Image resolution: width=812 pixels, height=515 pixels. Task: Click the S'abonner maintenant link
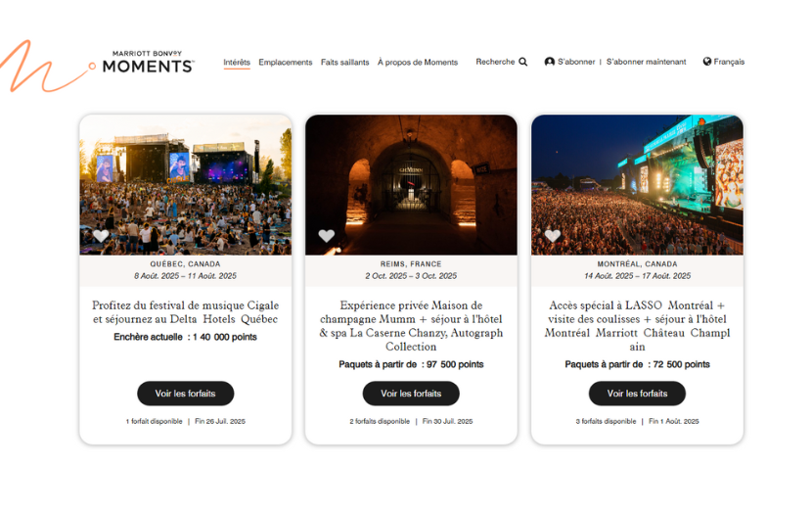coord(646,62)
